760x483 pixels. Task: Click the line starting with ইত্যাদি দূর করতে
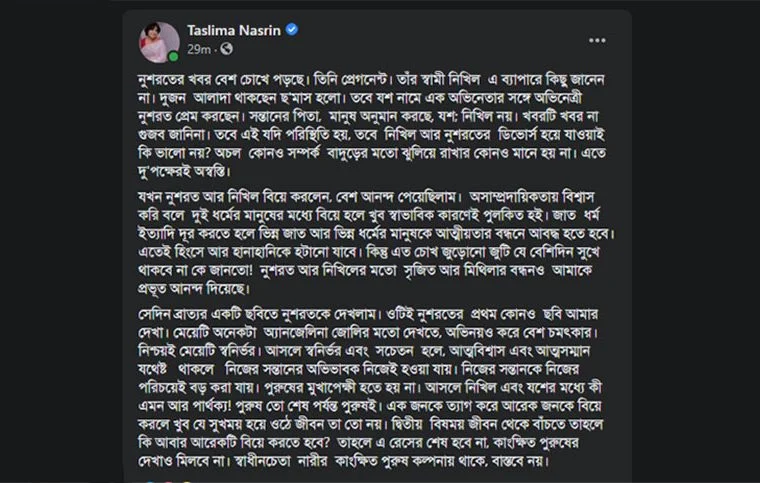click(x=376, y=234)
